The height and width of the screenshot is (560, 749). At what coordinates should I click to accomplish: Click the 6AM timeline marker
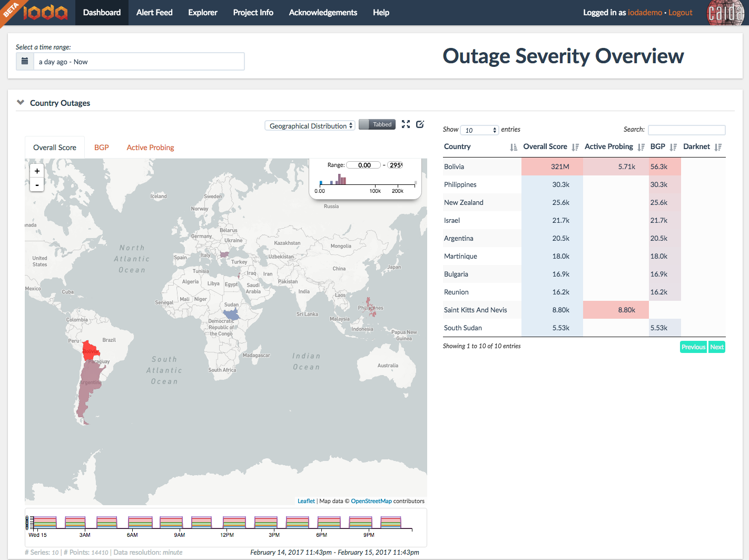pyautogui.click(x=132, y=535)
